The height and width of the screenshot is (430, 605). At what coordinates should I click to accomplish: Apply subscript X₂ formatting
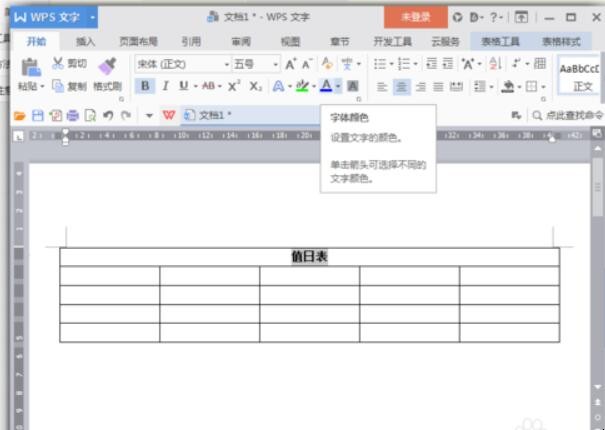(x=255, y=87)
